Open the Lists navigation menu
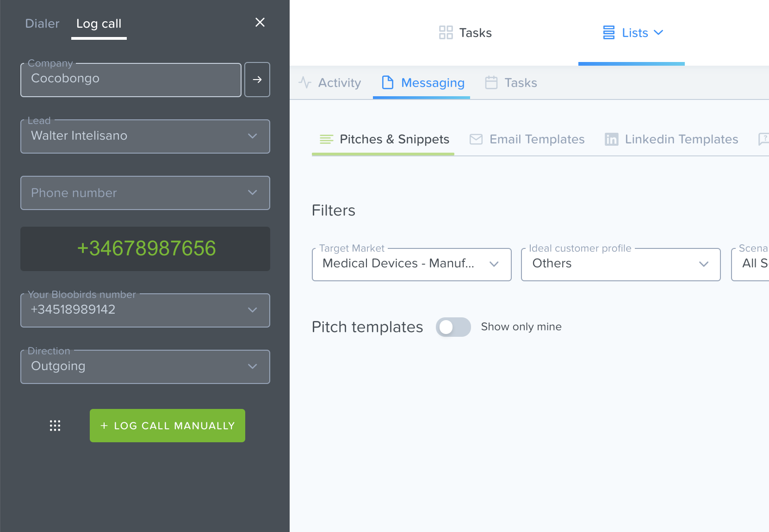This screenshot has width=769, height=532. click(x=633, y=32)
